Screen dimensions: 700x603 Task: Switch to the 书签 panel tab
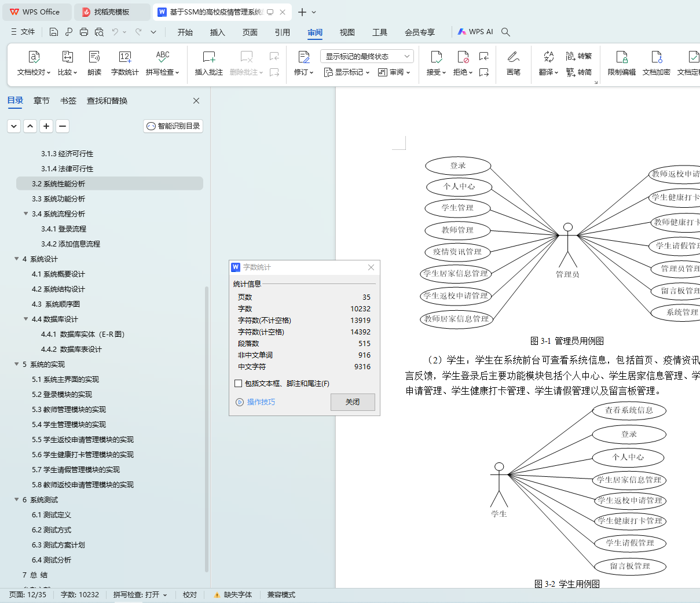(x=68, y=101)
